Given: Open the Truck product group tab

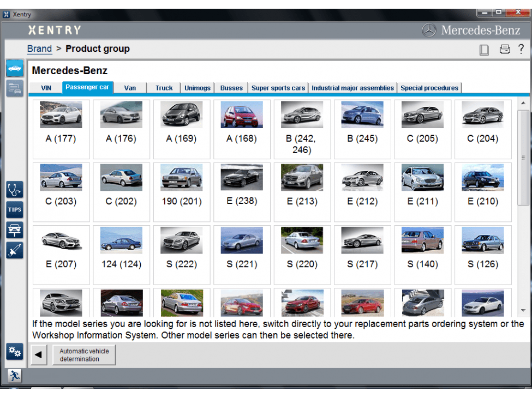Looking at the screenshot, I should point(163,87).
